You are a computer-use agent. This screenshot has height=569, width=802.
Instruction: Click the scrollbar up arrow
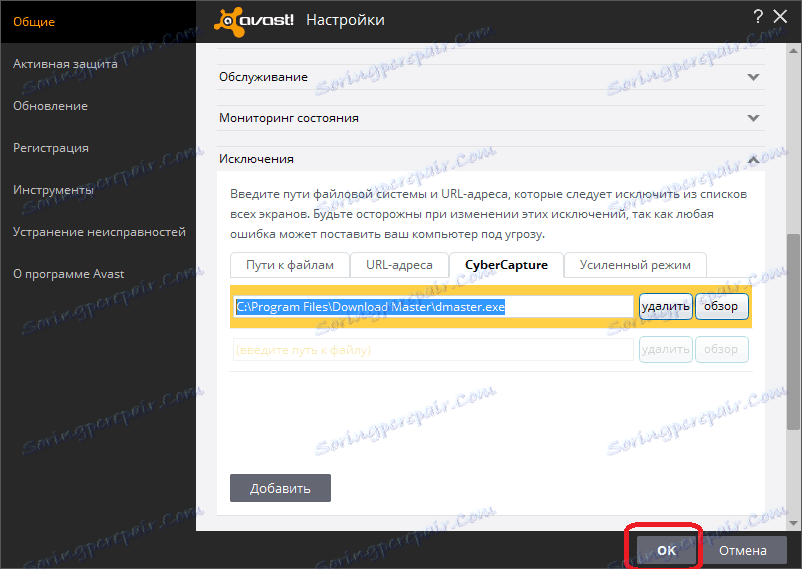point(793,51)
